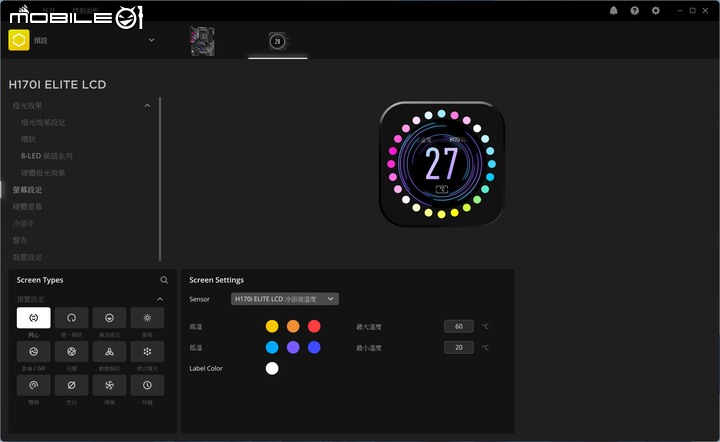Pick the yellow 高溫 color swatch
This screenshot has height=442, width=720.
[272, 326]
